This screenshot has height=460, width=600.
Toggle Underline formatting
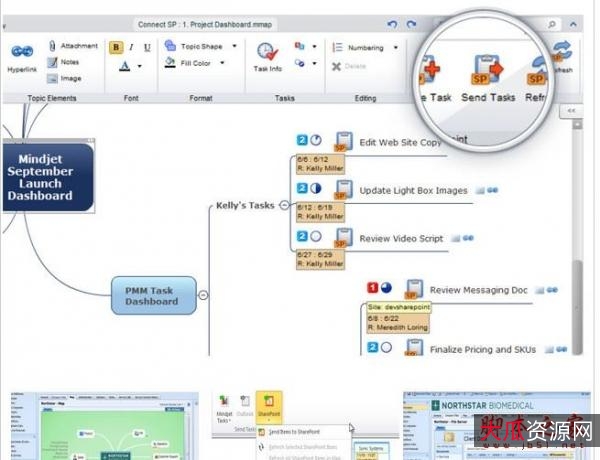147,46
